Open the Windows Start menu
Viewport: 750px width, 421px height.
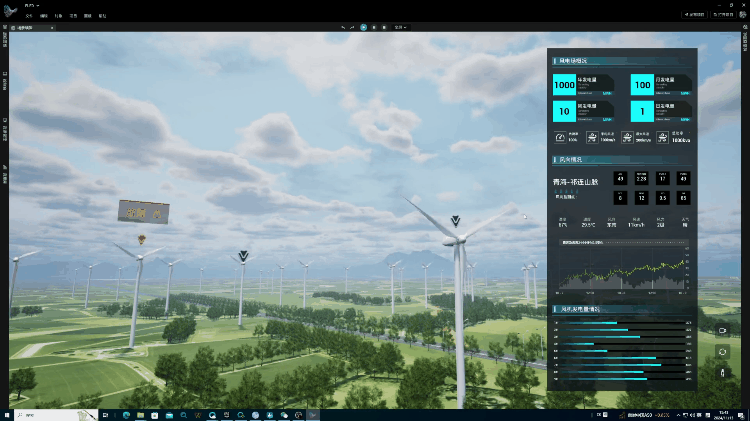click(x=7, y=414)
